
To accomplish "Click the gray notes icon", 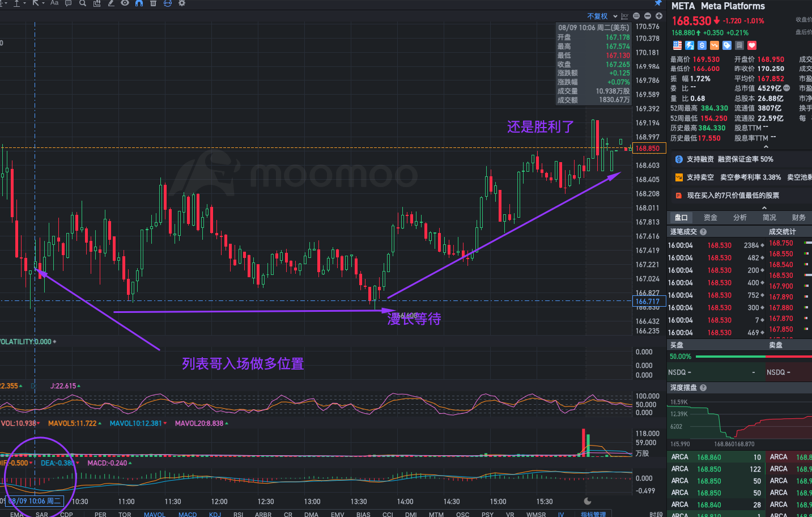I will (x=739, y=45).
